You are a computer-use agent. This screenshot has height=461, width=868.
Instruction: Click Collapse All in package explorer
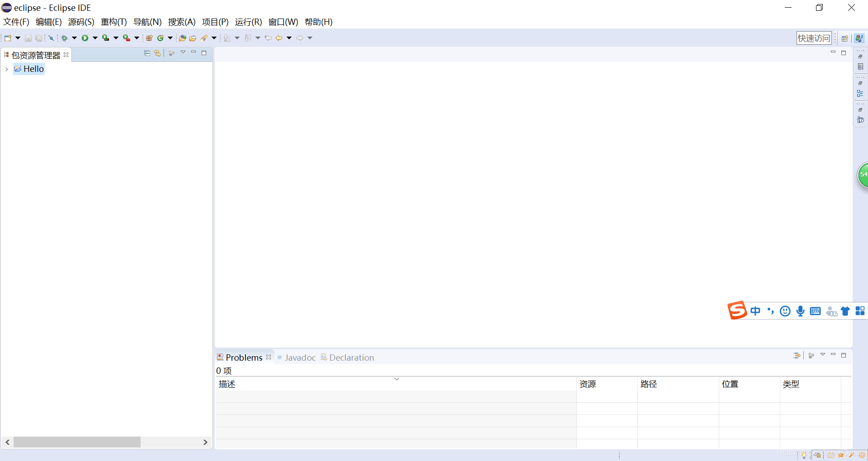147,53
